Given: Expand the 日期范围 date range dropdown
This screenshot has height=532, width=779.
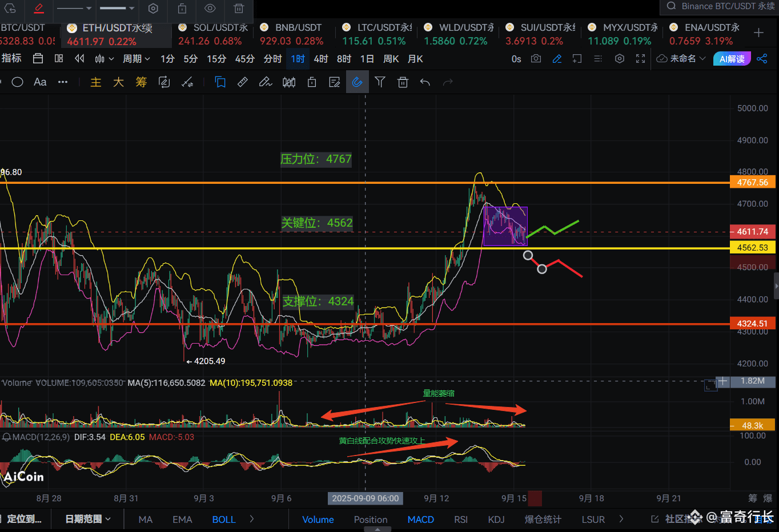Looking at the screenshot, I should [88, 519].
